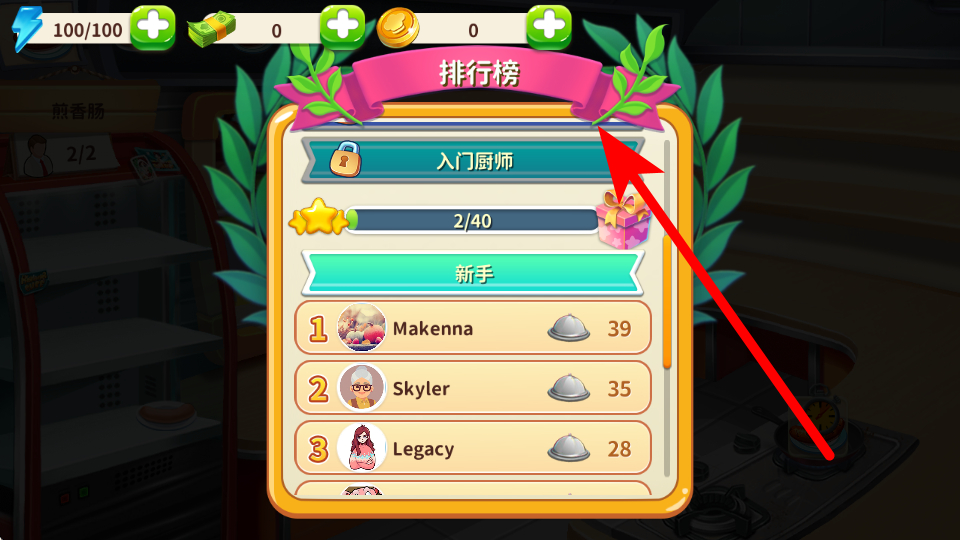Add gold coins with the green plus
960x540 pixels.
click(549, 28)
